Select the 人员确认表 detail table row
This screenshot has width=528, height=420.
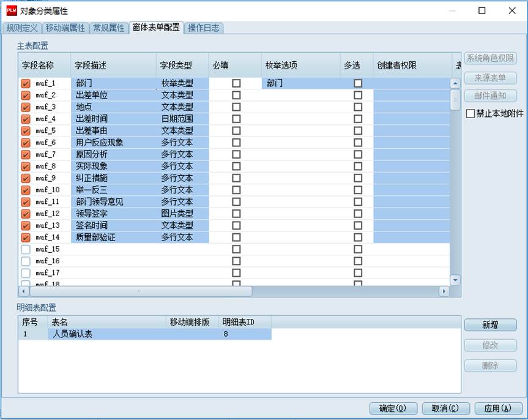(x=145, y=334)
